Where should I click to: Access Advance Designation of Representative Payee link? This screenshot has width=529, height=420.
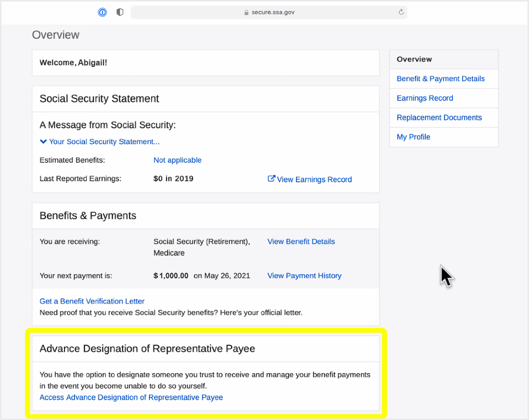pos(131,397)
